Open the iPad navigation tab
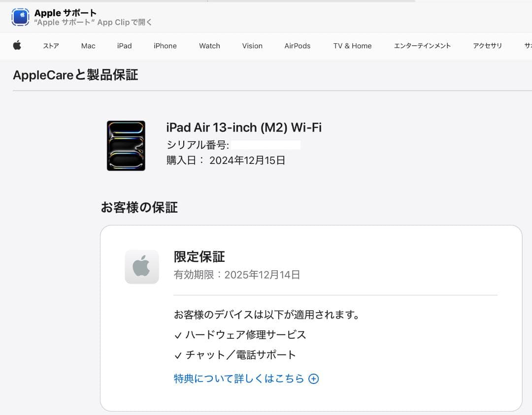 [x=124, y=46]
